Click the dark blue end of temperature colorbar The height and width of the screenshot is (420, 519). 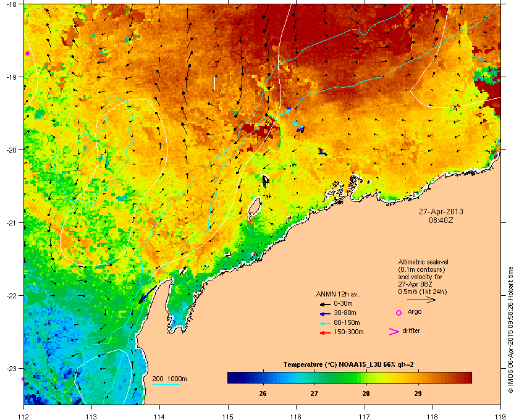[x=234, y=377]
